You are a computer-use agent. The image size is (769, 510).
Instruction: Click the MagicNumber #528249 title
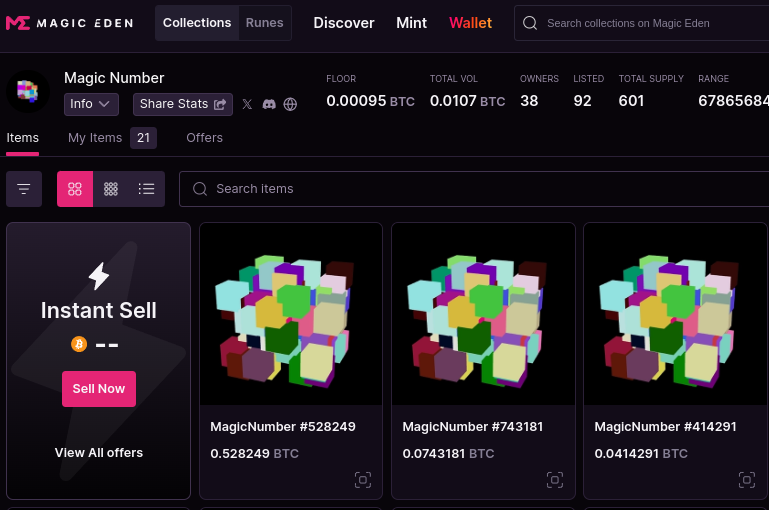(x=283, y=427)
